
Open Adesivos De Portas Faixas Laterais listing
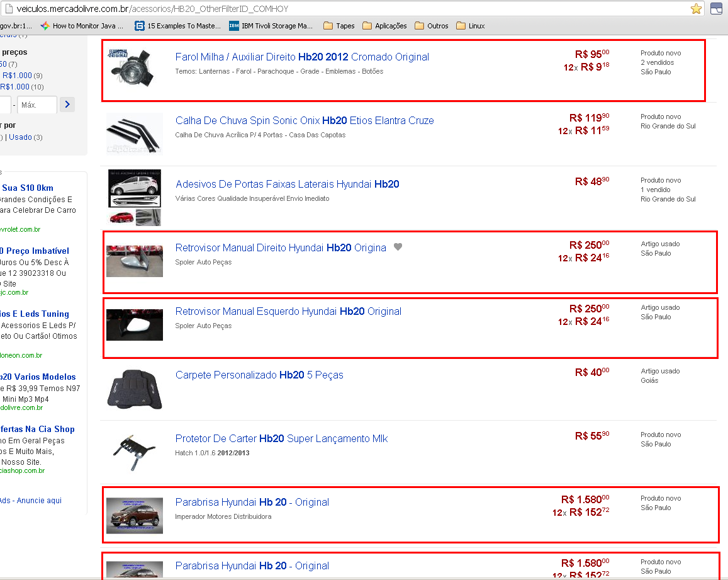(x=287, y=184)
